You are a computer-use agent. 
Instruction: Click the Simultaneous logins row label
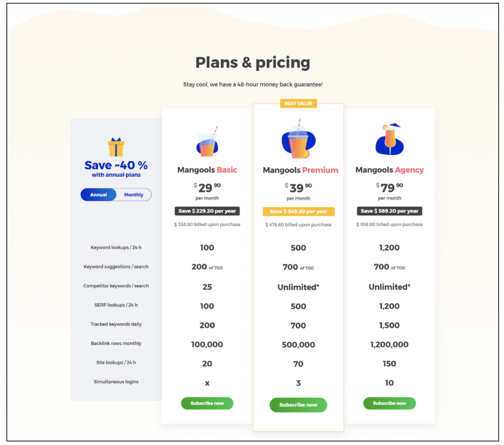pos(116,382)
